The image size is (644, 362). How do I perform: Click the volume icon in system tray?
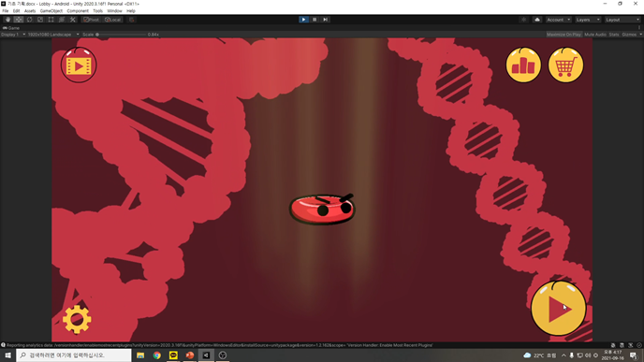(588, 355)
